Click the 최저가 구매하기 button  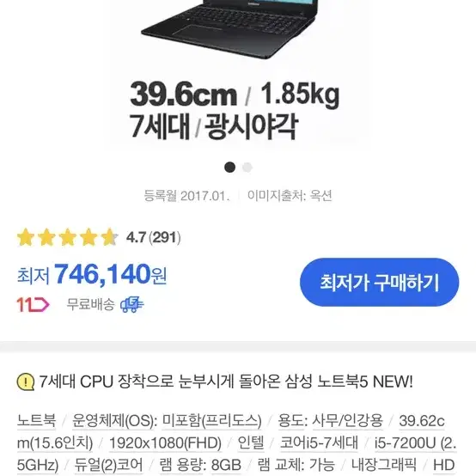pos(379,282)
